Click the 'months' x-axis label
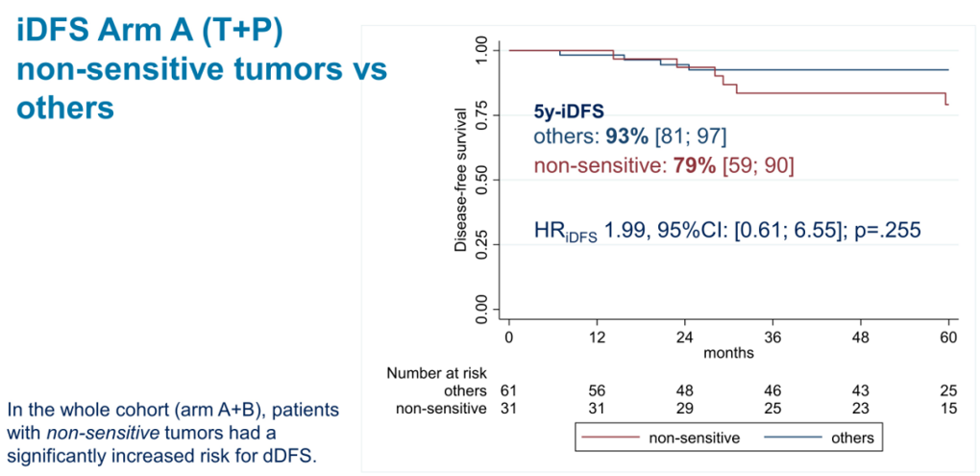The height and width of the screenshot is (476, 980). (728, 353)
